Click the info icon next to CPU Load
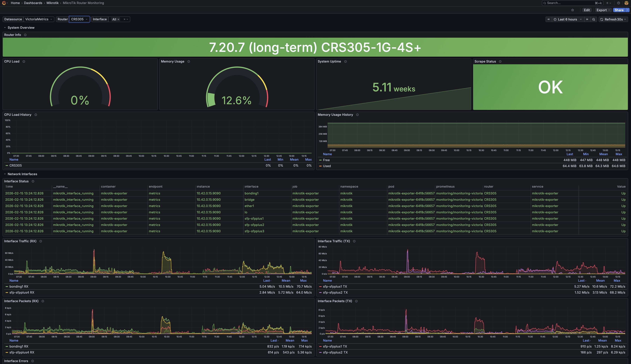Screen dimensions: 631x364 (24, 61)
